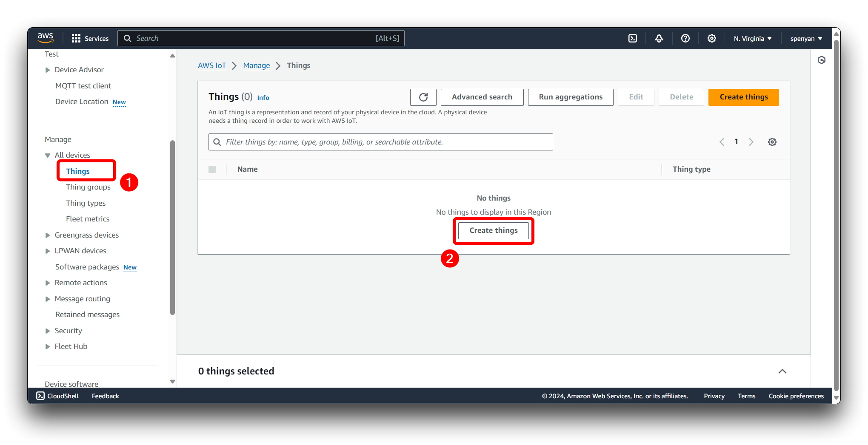
Task: Click the AWS logo home icon
Action: 45,38
